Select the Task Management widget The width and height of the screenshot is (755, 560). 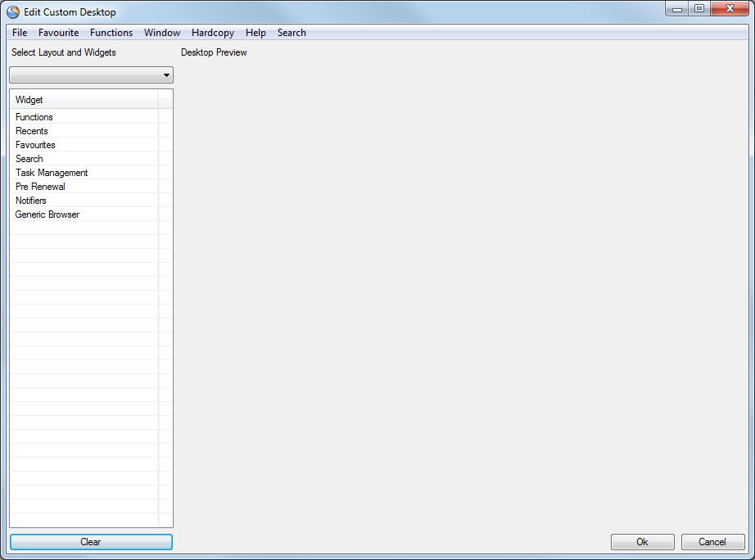click(52, 173)
